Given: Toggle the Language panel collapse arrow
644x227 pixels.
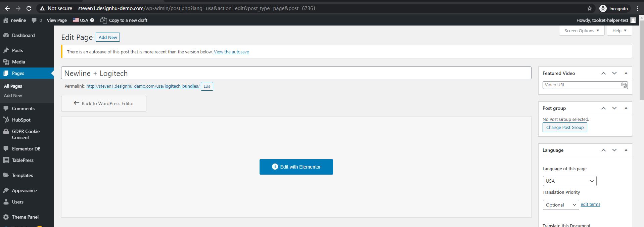Looking at the screenshot, I should click(626, 150).
